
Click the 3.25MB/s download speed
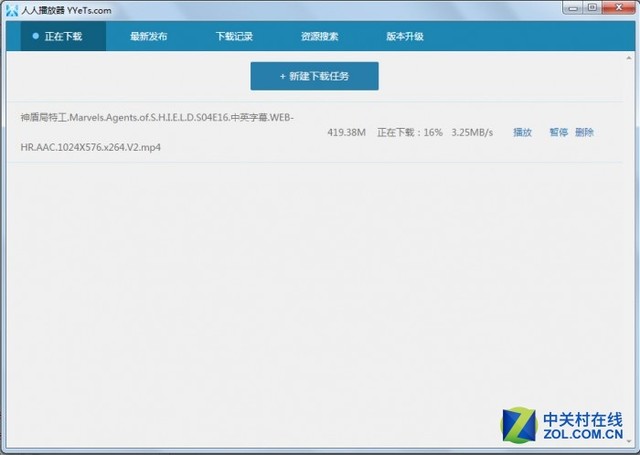point(472,132)
